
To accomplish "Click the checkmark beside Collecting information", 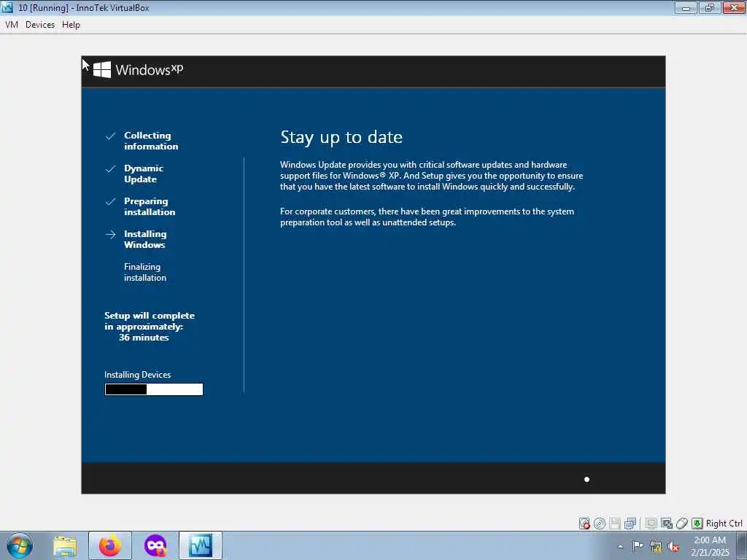I will coord(111,136).
